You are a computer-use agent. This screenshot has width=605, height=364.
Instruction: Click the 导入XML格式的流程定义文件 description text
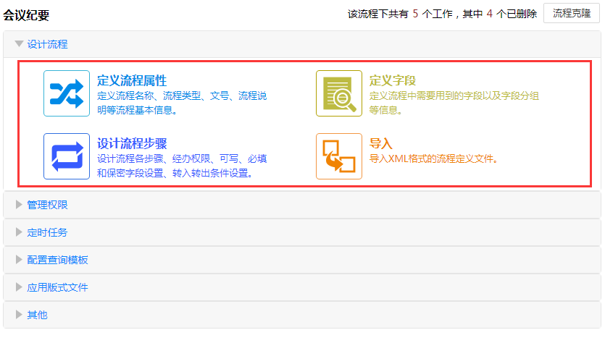point(433,159)
